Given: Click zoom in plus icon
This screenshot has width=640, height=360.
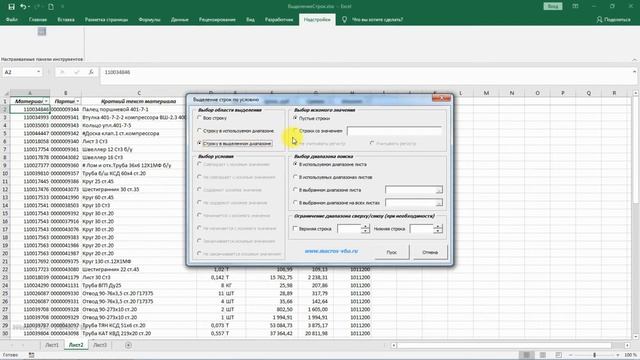Looking at the screenshot, I should [x=618, y=355].
